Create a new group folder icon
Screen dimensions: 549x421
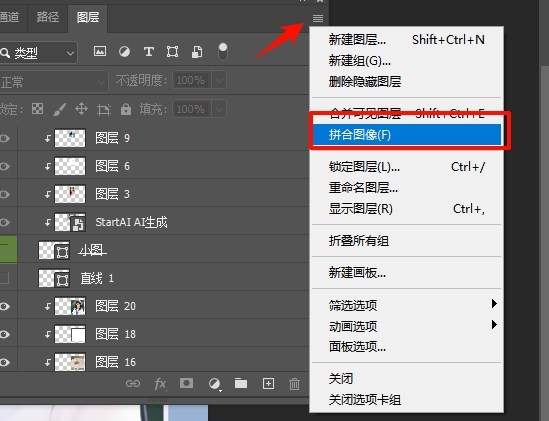(x=241, y=383)
